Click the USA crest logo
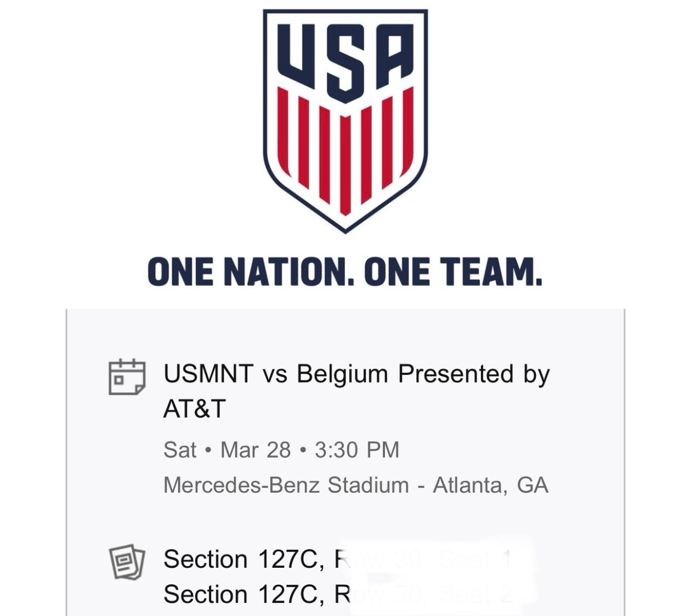 tap(345, 121)
